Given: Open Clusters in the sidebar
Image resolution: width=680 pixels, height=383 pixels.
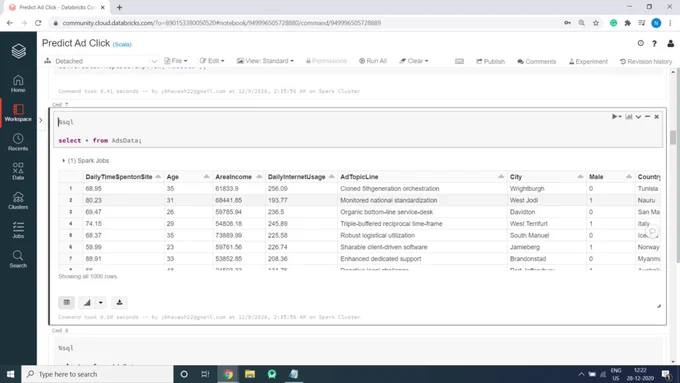Looking at the screenshot, I should click(18, 200).
